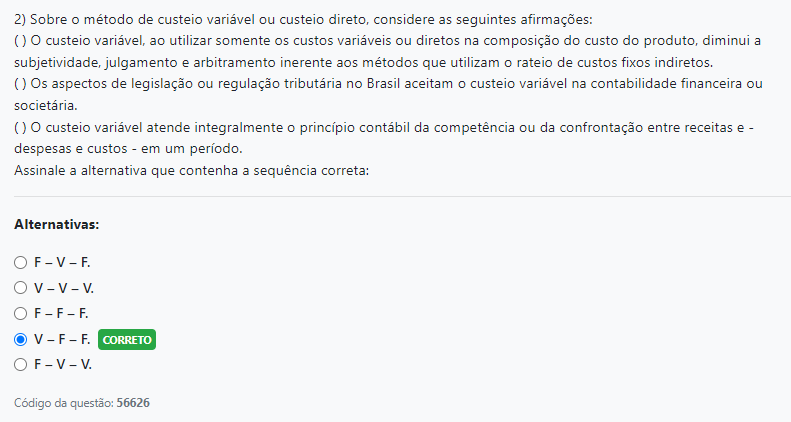
Task: Select the F – V – V. radio button
Action: [20, 365]
